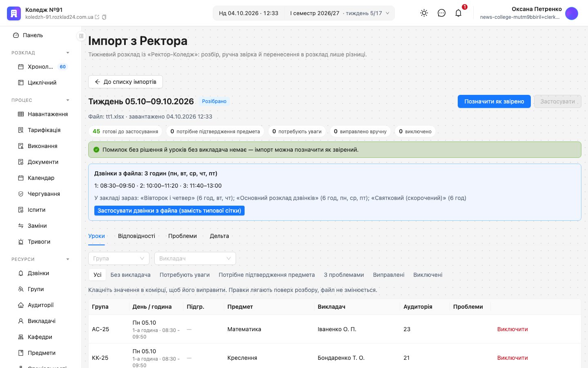Filter lessons by Виключені

[428, 275]
